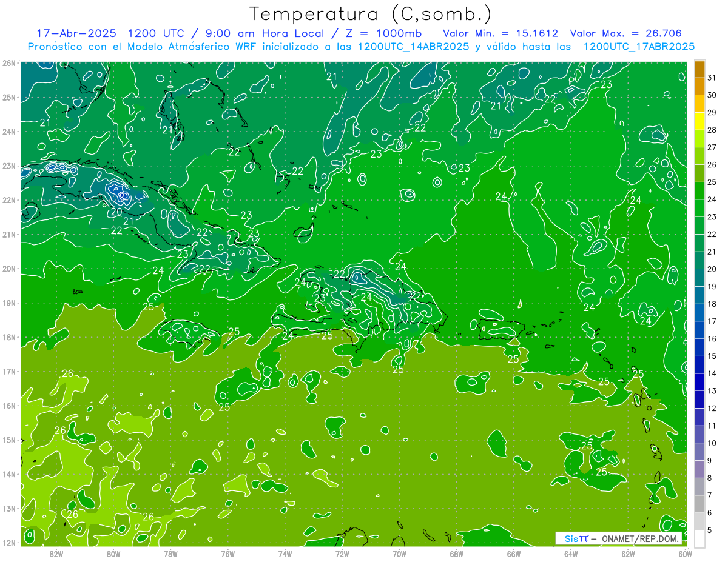Click the longitude axis label 80W
728x562 pixels.
113,554
